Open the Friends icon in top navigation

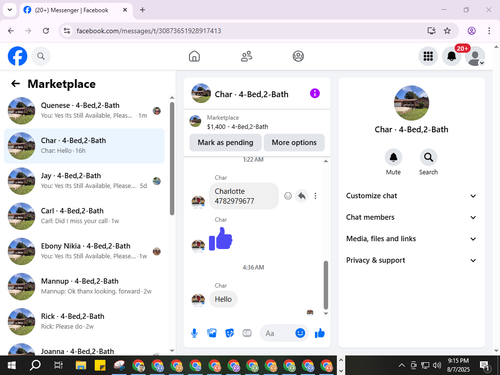click(246, 56)
